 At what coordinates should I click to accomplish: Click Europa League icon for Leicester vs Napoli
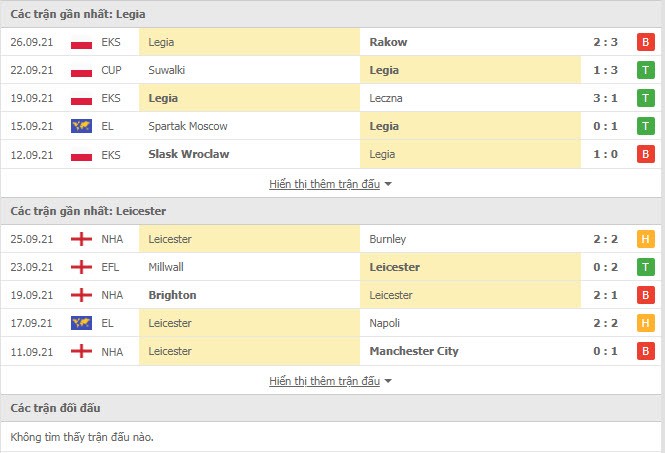pyautogui.click(x=81, y=324)
